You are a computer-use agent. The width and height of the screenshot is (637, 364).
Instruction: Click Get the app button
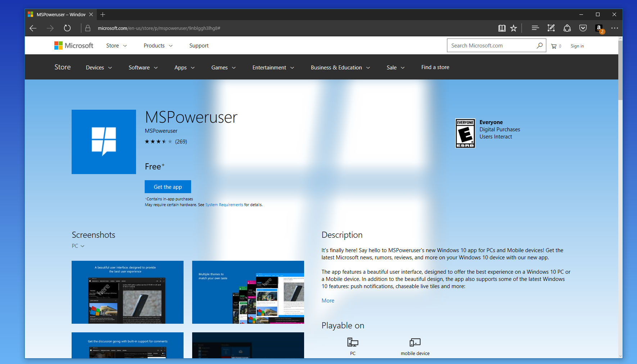pyautogui.click(x=168, y=187)
